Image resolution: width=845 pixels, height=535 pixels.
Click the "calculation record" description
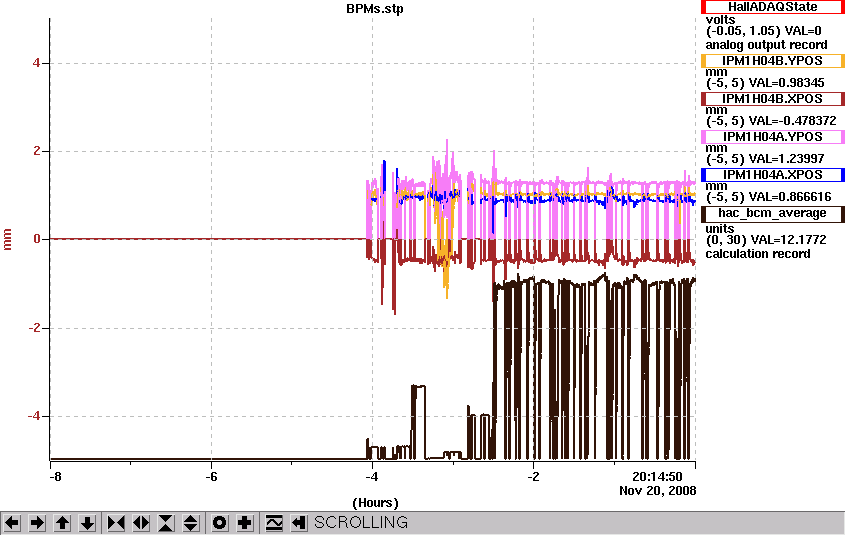[x=758, y=254]
